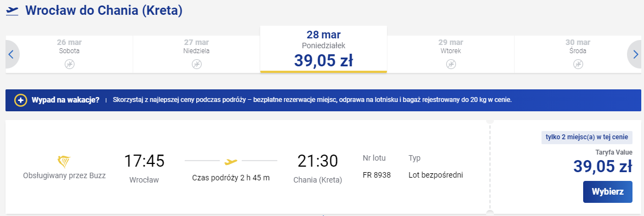Viewport: 644px width, 216px height.
Task: Switch to the 30 mar Środa date
Action: point(578,54)
